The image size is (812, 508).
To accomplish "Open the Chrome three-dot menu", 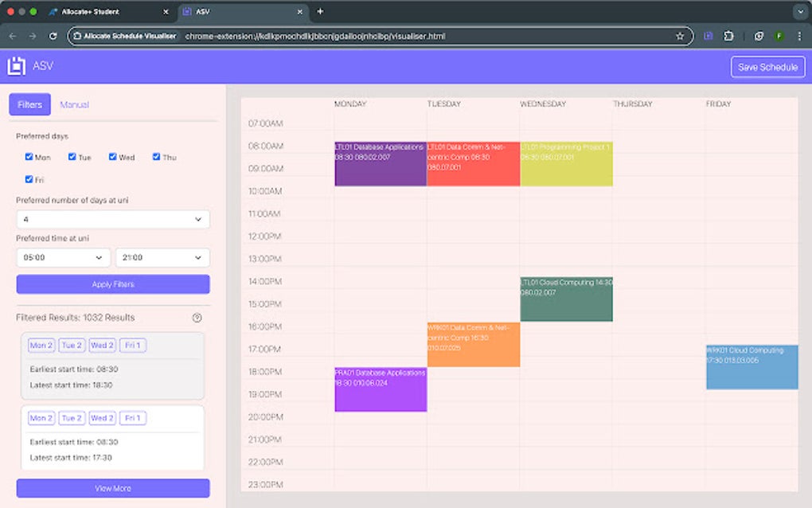I will (x=799, y=36).
